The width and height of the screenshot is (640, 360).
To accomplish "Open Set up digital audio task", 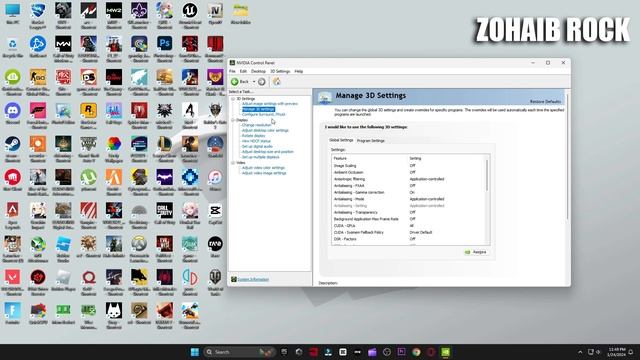I will (257, 146).
